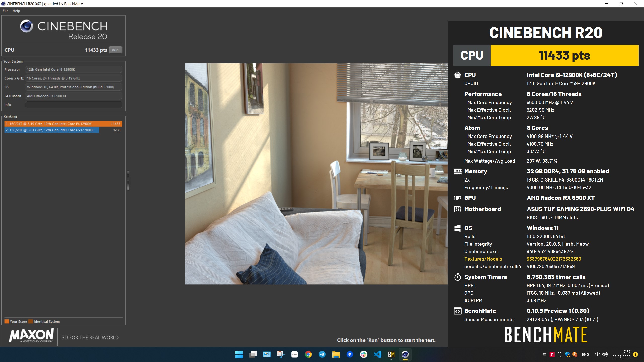The width and height of the screenshot is (644, 362).
Task: Click the System Timers stopwatch icon
Action: [457, 277]
